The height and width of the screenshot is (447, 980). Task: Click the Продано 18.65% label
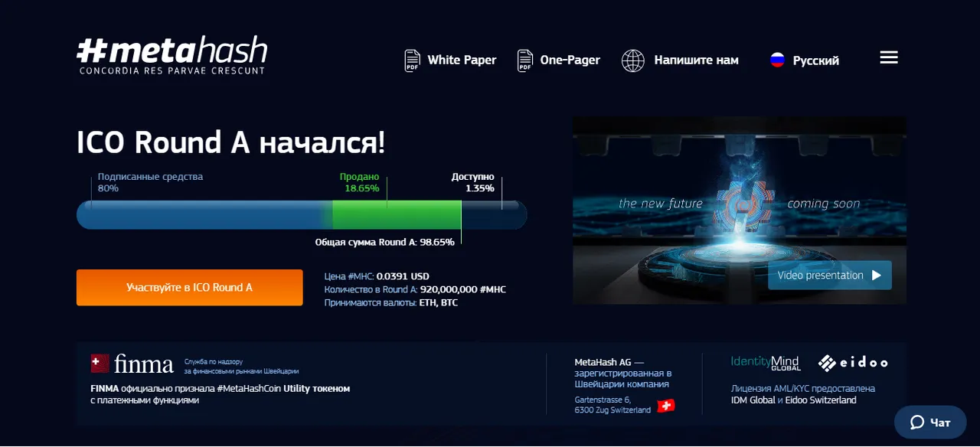pyautogui.click(x=360, y=182)
